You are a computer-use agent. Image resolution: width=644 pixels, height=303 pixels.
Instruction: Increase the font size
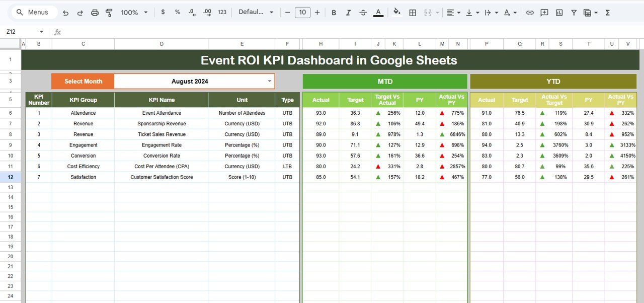[317, 12]
